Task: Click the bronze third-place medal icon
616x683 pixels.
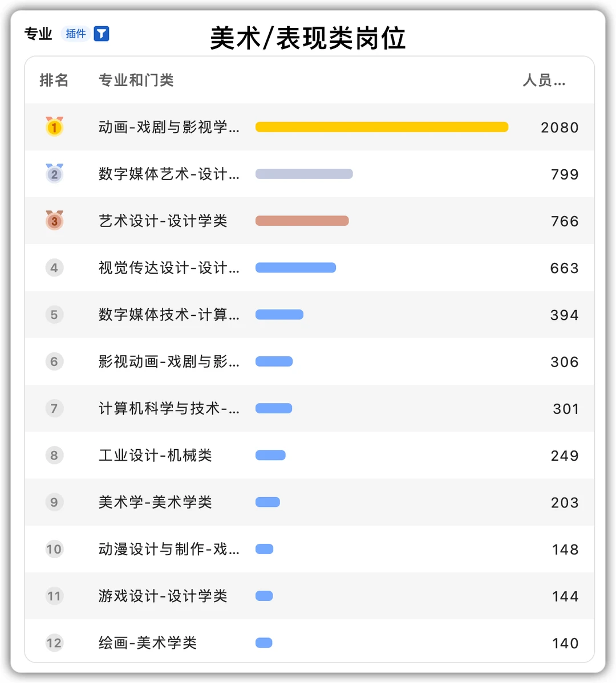Action: (54, 221)
